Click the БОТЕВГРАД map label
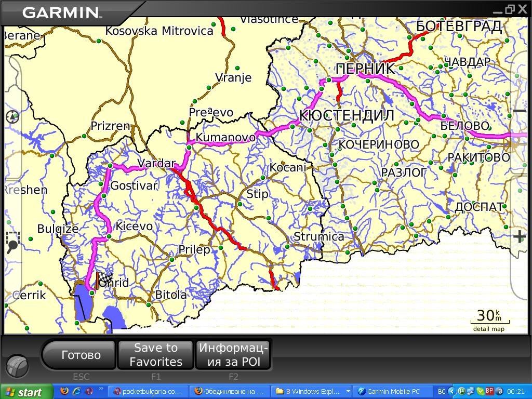Viewport: 532px width, 399px height. point(459,26)
